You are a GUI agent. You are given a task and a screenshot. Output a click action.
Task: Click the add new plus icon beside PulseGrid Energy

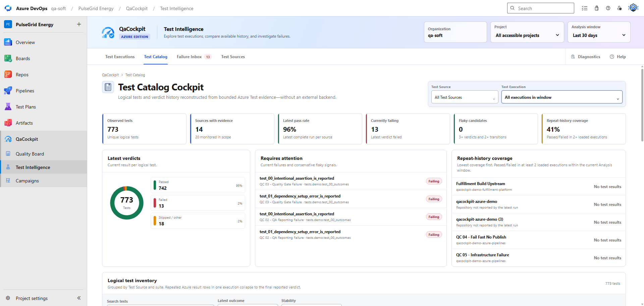coord(79,24)
